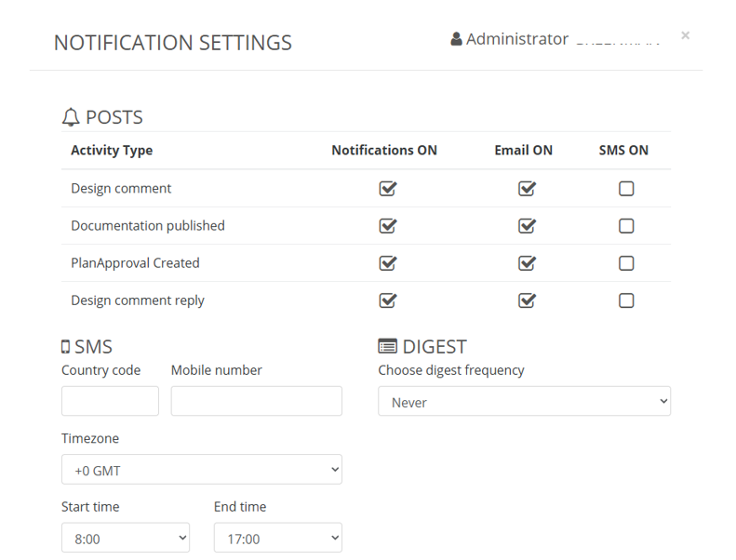Open the Start time dropdown
The image size is (736, 560).
125,538
